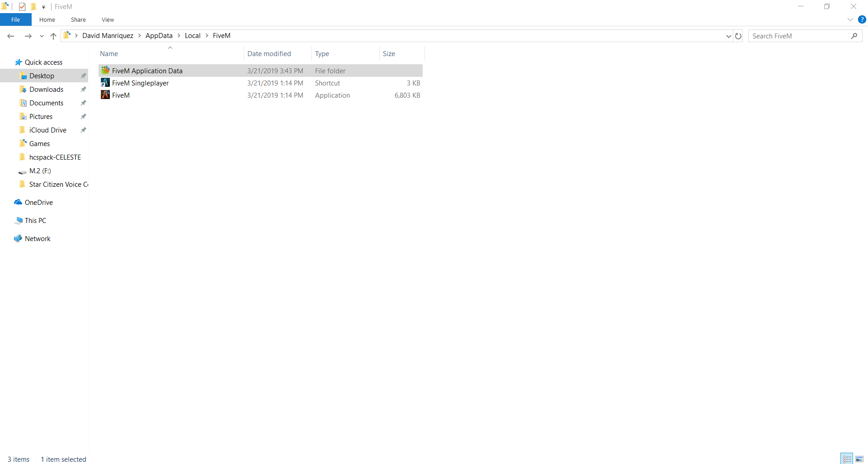Open the recent locations dropdown
Screen dimensions: 868x464
click(42, 36)
